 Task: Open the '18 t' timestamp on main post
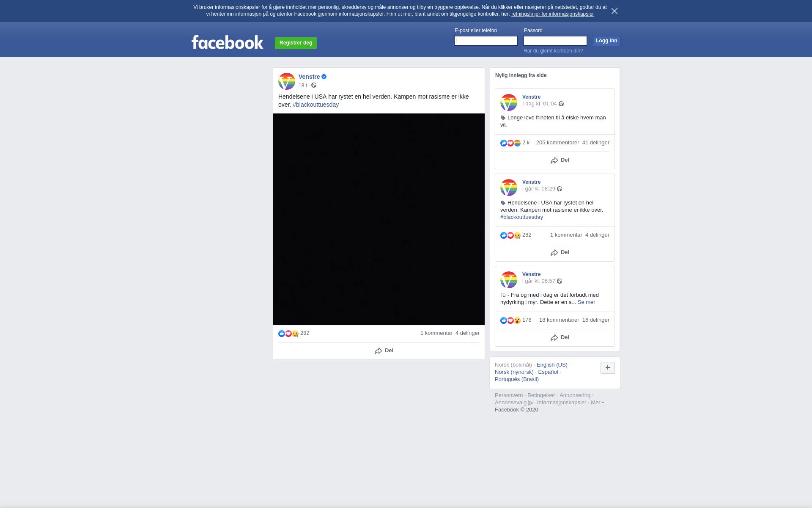click(x=302, y=86)
